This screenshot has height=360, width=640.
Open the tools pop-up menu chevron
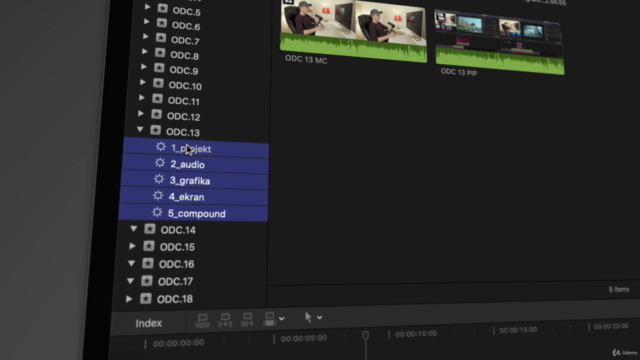(x=320, y=317)
